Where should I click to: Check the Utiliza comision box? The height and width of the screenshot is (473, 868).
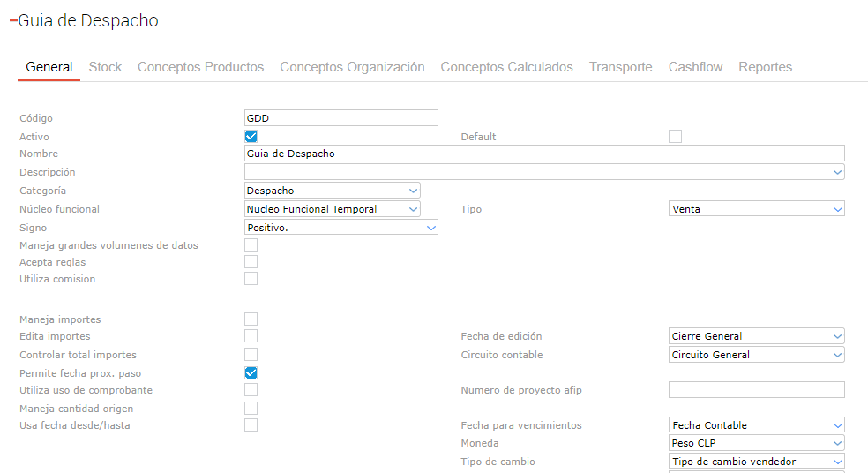pyautogui.click(x=251, y=279)
